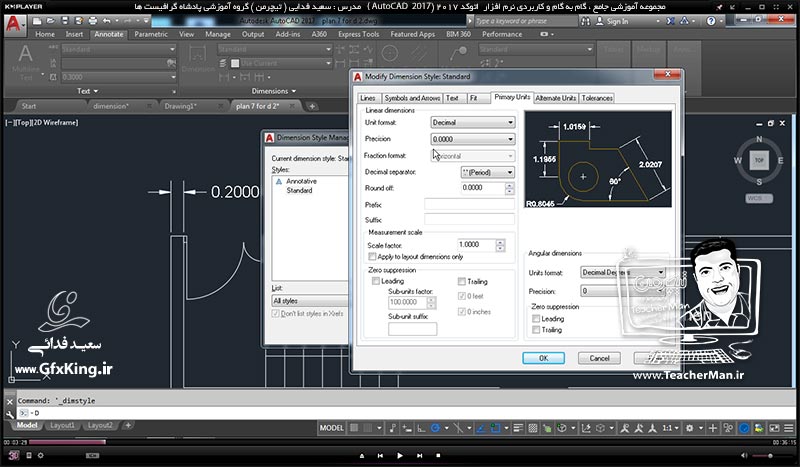
Task: Switch to the Fit tab
Action: click(473, 98)
